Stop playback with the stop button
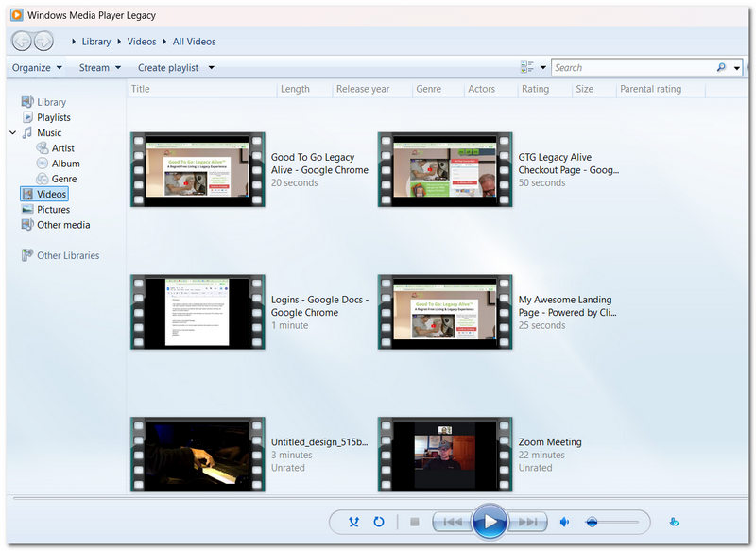The image size is (756, 551). 414,522
